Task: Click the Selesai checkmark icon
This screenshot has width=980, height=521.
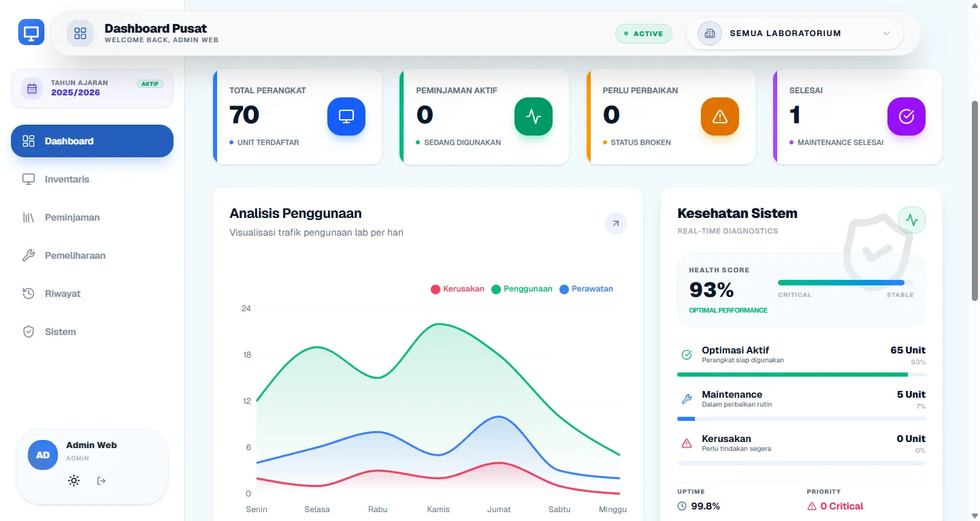Action: click(x=906, y=116)
